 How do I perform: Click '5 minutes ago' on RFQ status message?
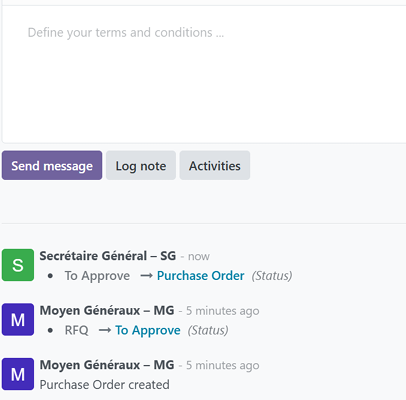(x=222, y=311)
